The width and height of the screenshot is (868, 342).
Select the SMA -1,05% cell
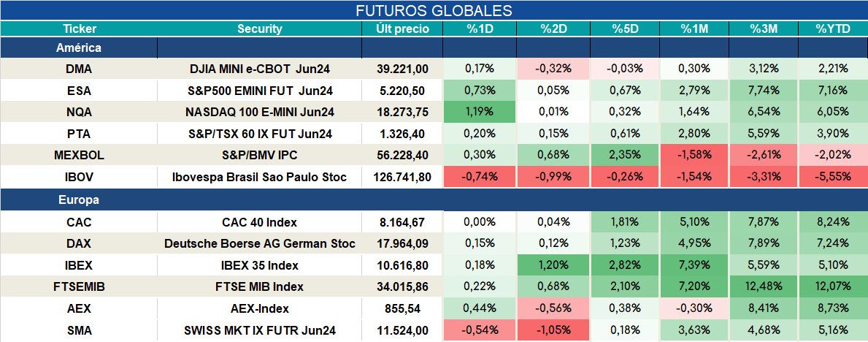(x=553, y=331)
